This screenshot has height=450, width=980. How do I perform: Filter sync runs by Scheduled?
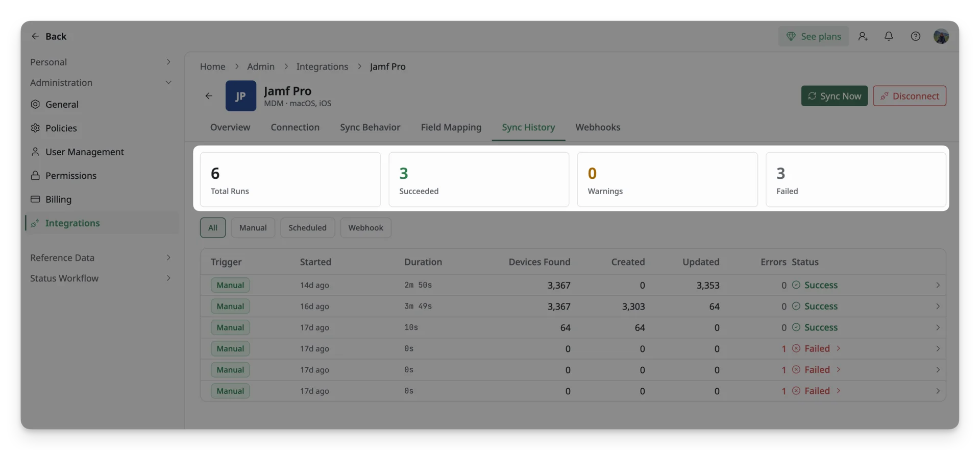307,228
